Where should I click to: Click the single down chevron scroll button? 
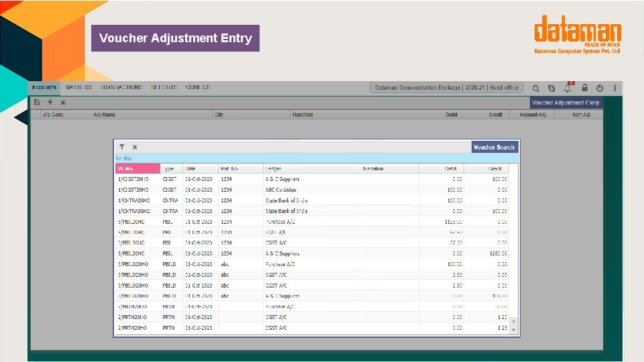[x=513, y=321]
